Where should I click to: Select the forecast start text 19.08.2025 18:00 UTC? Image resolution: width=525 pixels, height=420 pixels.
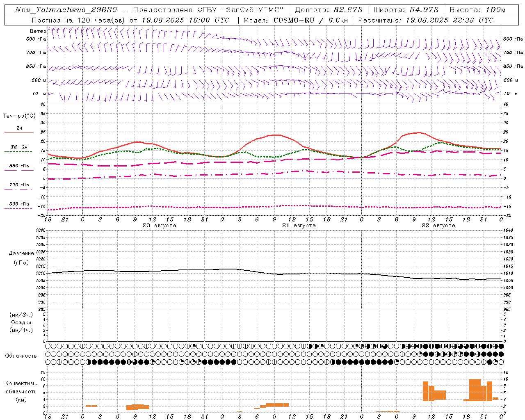[x=185, y=20]
